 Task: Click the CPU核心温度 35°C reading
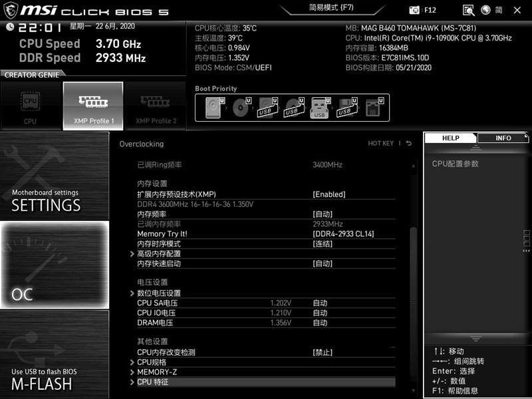225,28
